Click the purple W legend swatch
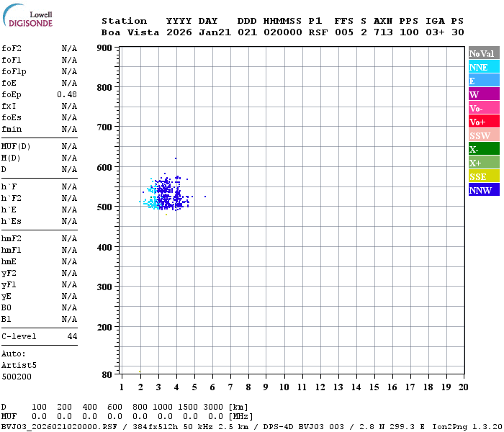The height and width of the screenshot is (432, 504). pyautogui.click(x=484, y=94)
